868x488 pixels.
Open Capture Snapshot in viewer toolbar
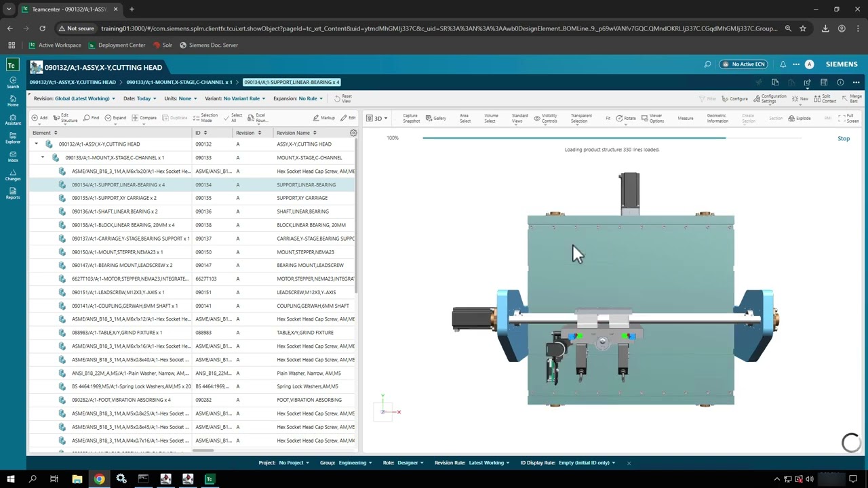410,118
